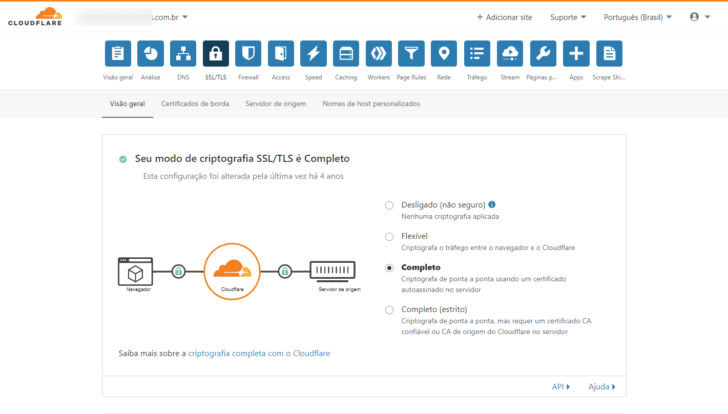Viewport: 728px width, 414px height.
Task: Expand the API section
Action: 560,387
